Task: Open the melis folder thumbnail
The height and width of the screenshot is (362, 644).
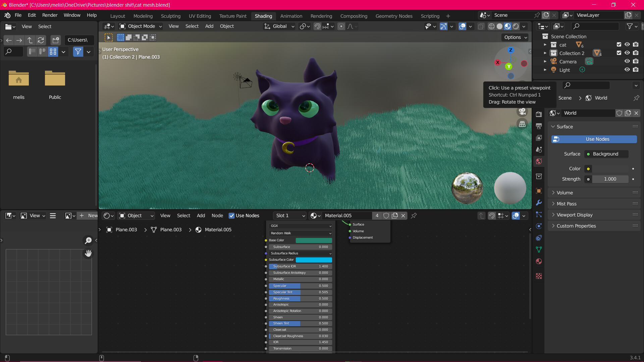Action: [19, 79]
